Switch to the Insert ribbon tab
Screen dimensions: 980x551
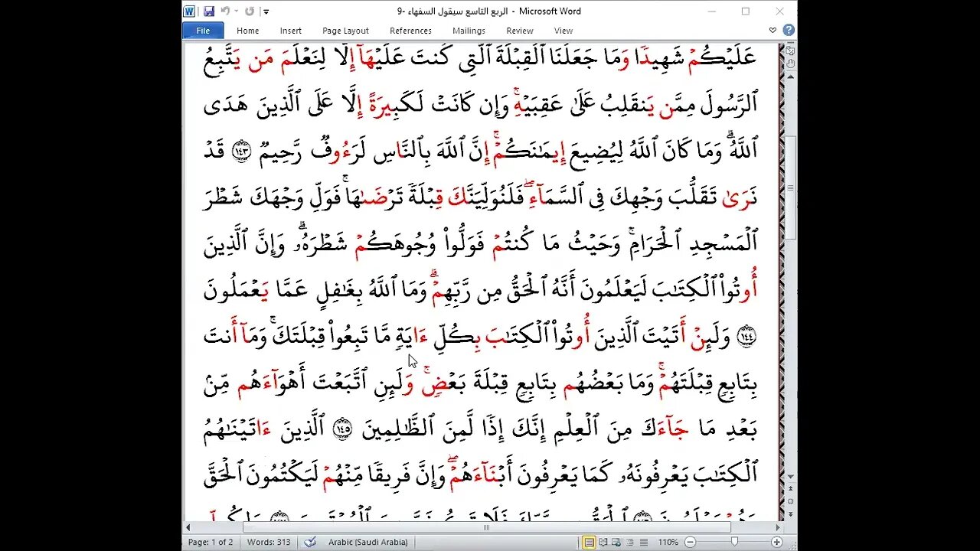tap(290, 31)
